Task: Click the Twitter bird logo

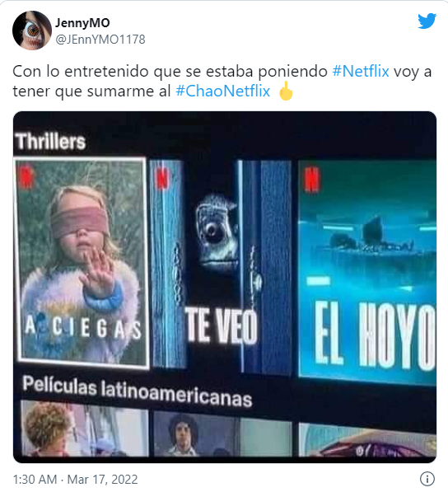Action: (x=427, y=21)
